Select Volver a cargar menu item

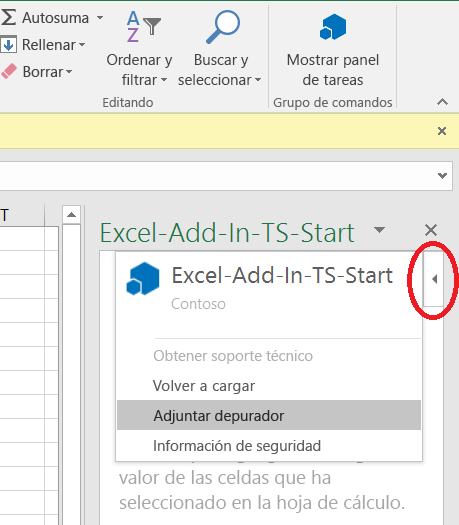(x=269, y=386)
